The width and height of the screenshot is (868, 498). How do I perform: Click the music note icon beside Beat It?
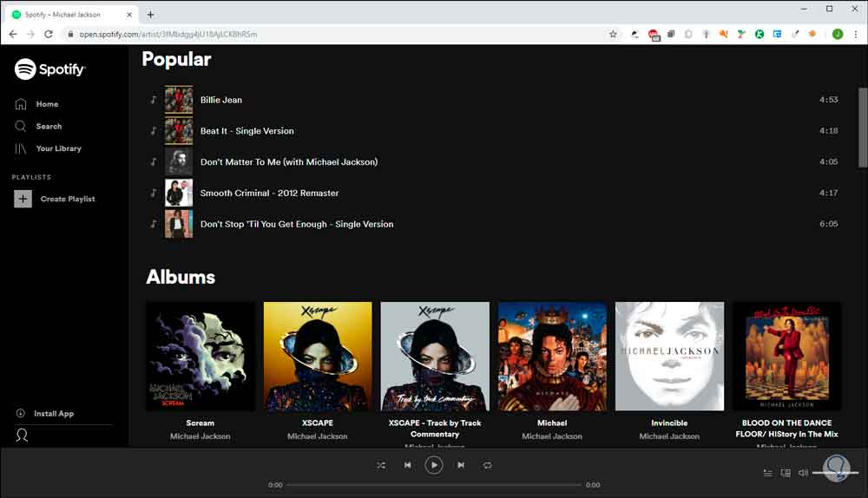154,131
